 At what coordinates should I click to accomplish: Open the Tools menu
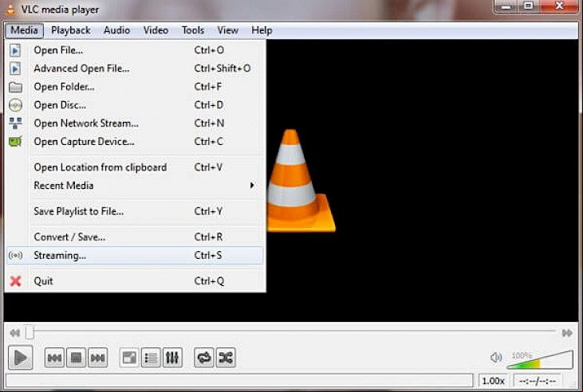(x=192, y=30)
